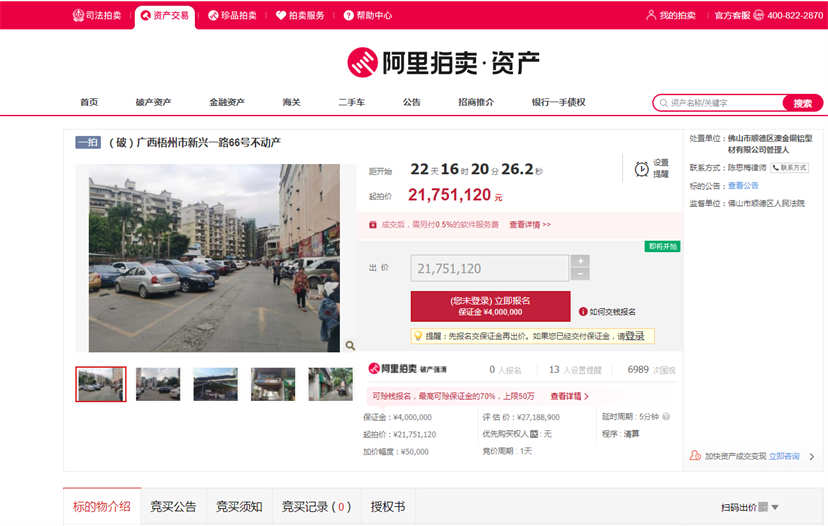Increase bid with the plus stepper
The image size is (828, 526).
coord(580,261)
